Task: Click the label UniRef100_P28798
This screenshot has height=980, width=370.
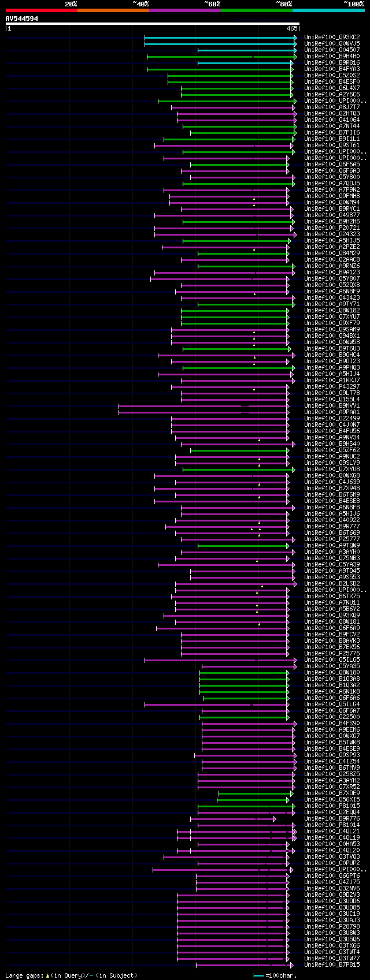Action: pyautogui.click(x=332, y=927)
